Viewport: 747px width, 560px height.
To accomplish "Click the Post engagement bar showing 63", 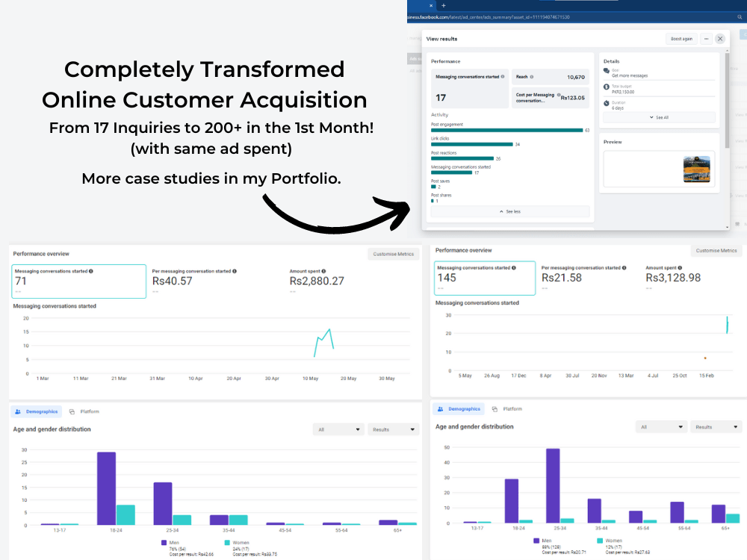I will pos(507,130).
